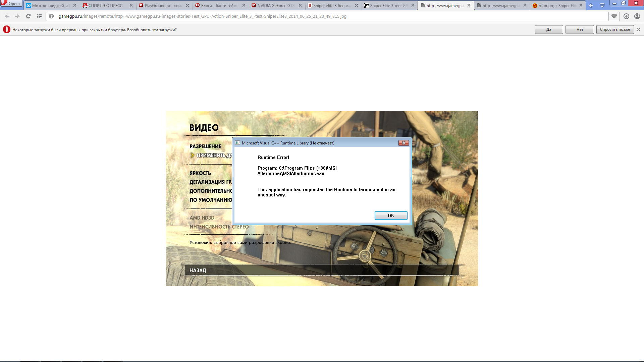
Task: Open a new tab with plus
Action: pos(591,5)
